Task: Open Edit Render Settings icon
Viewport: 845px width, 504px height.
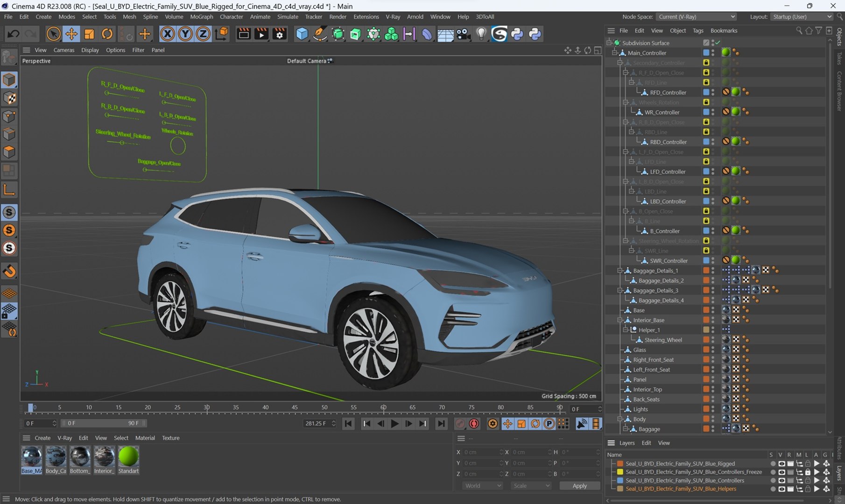Action: [x=279, y=34]
